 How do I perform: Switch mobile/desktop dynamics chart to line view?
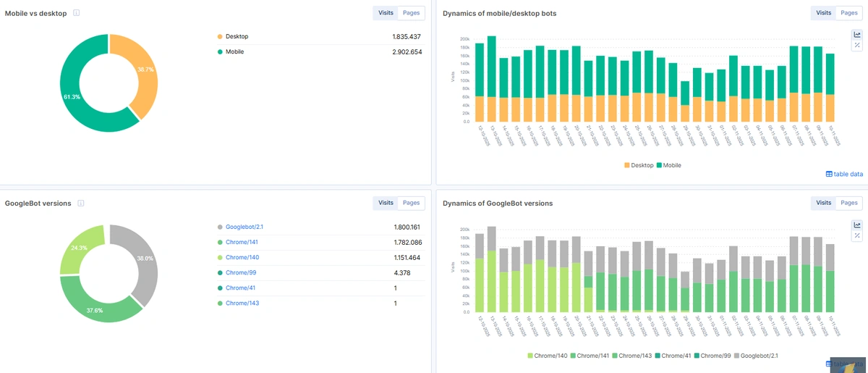(x=857, y=35)
